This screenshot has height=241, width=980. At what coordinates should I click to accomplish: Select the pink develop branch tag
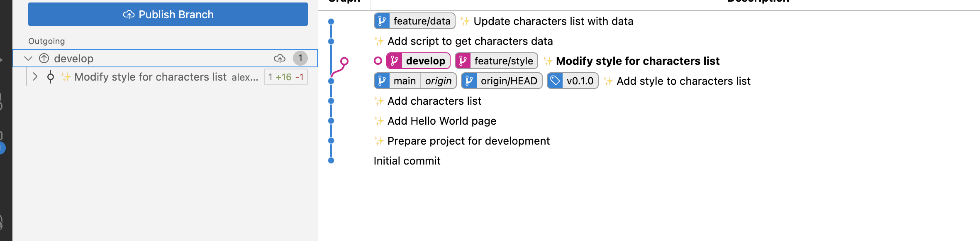tap(418, 61)
